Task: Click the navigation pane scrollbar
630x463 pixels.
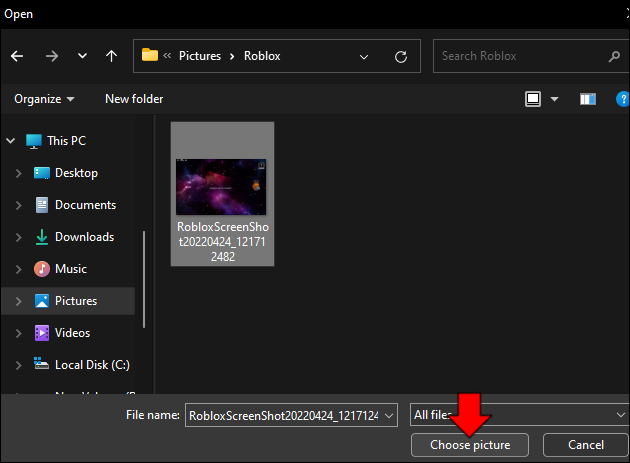Action: tap(144, 279)
